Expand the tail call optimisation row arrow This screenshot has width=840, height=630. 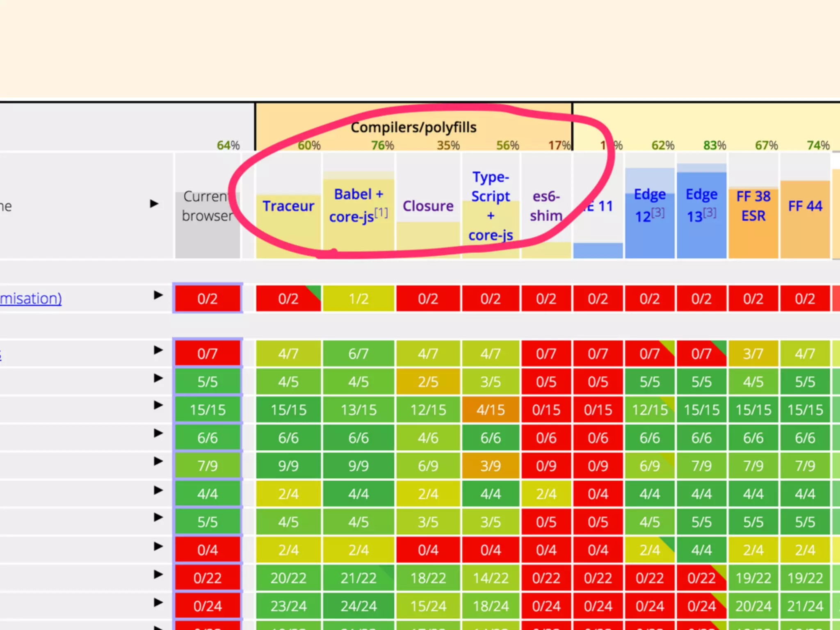pos(158,295)
